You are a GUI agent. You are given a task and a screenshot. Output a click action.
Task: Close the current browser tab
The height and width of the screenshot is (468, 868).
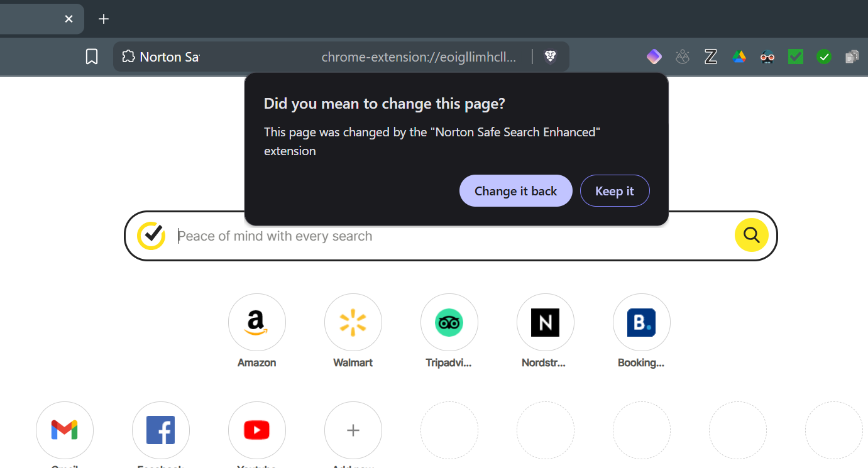click(69, 19)
